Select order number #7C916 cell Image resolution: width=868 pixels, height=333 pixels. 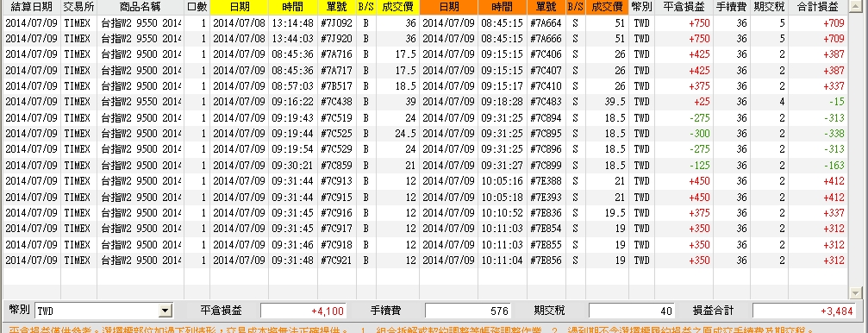click(336, 213)
